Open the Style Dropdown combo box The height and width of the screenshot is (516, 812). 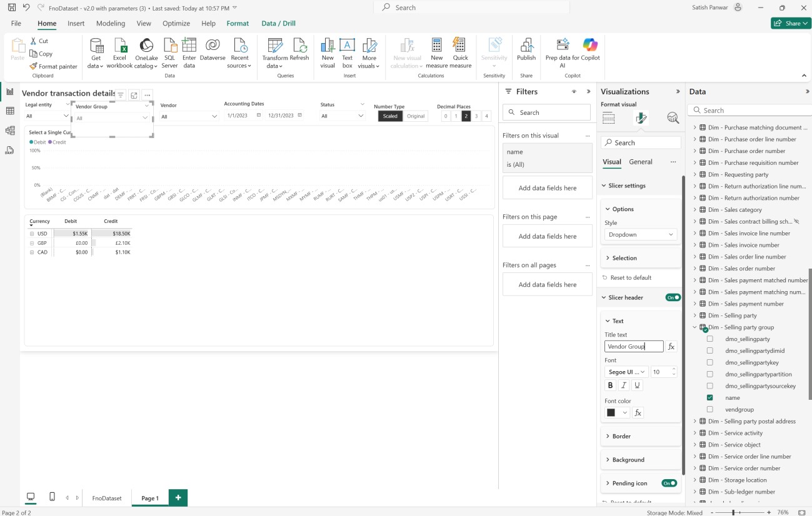640,235
